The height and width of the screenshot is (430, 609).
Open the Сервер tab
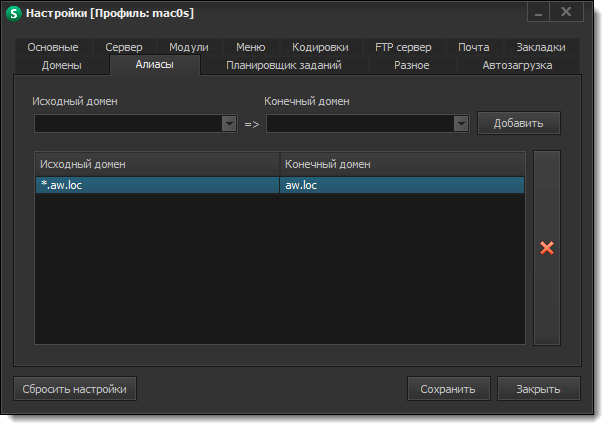click(x=124, y=47)
